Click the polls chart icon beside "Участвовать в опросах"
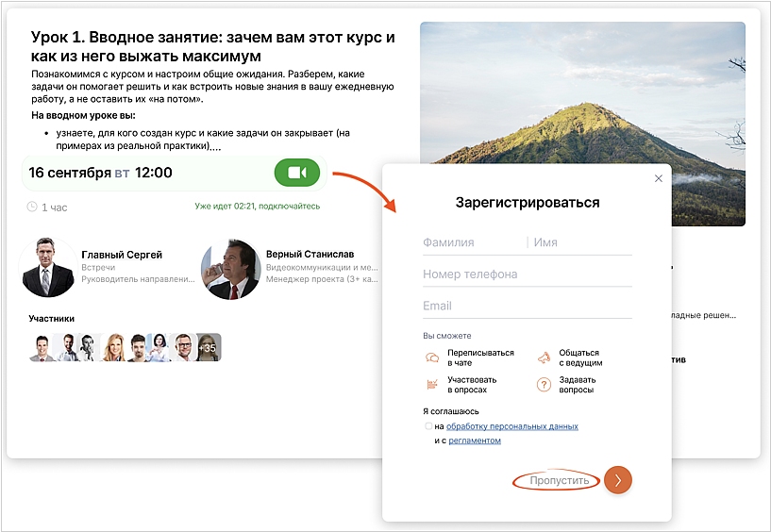The width and height of the screenshot is (771, 532). click(x=432, y=385)
